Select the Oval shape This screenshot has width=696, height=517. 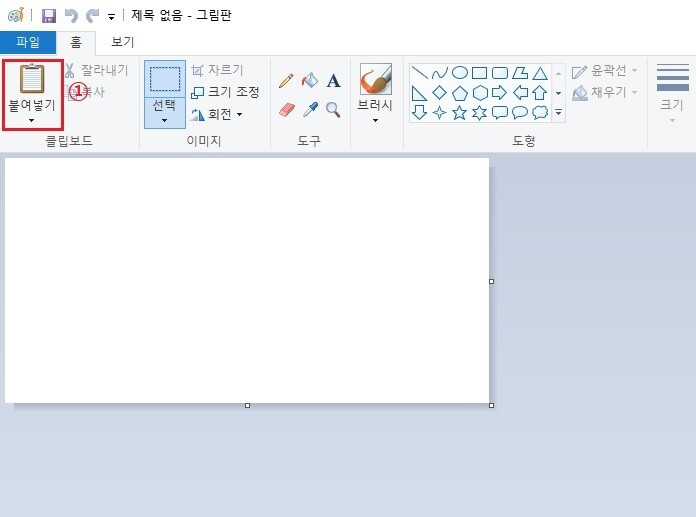point(460,72)
